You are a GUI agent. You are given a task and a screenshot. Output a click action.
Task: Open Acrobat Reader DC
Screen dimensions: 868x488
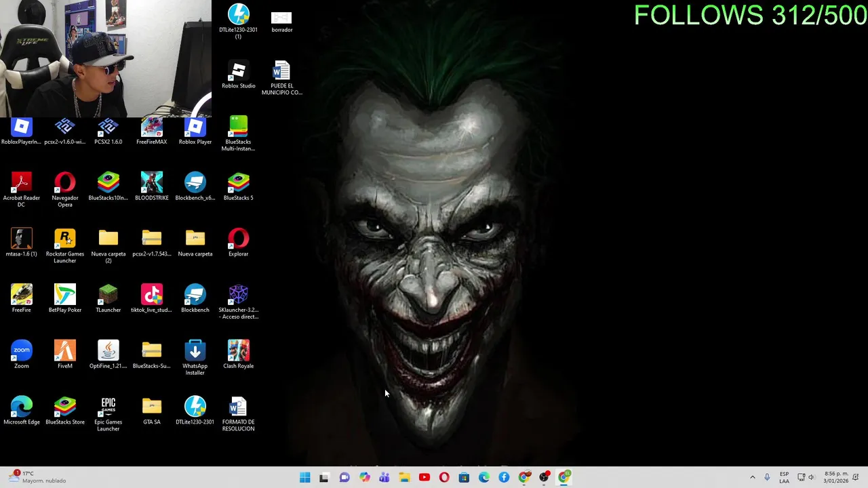[x=22, y=189]
